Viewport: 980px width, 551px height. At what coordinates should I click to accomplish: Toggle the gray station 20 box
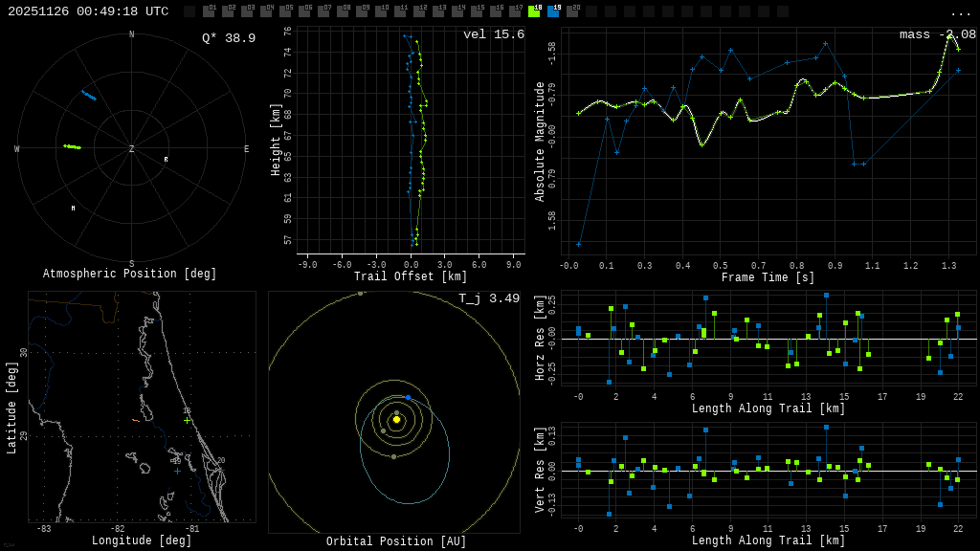tap(572, 11)
